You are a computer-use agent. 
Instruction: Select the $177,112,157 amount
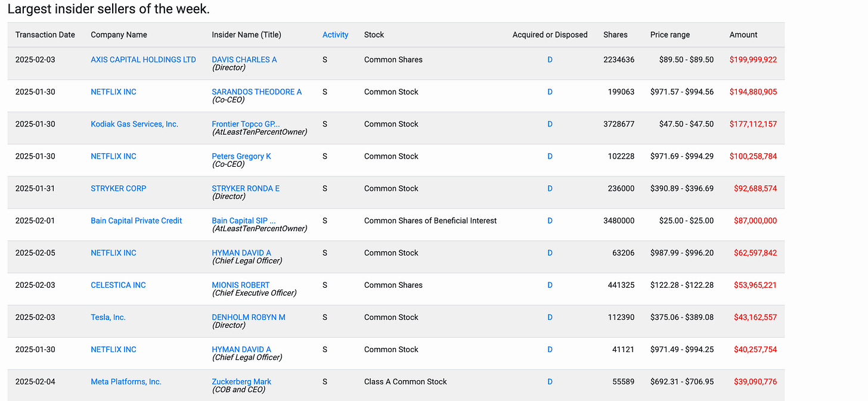pyautogui.click(x=753, y=124)
